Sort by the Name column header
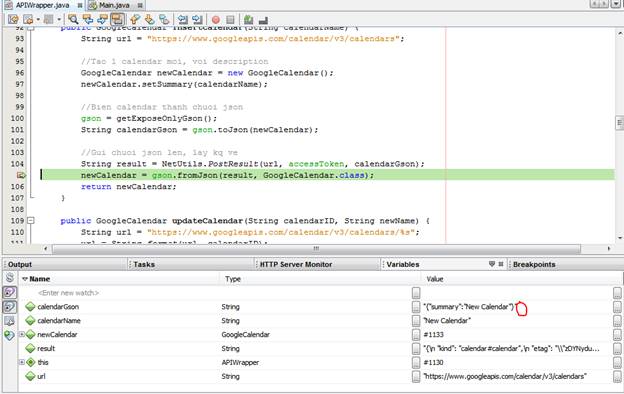 point(119,279)
